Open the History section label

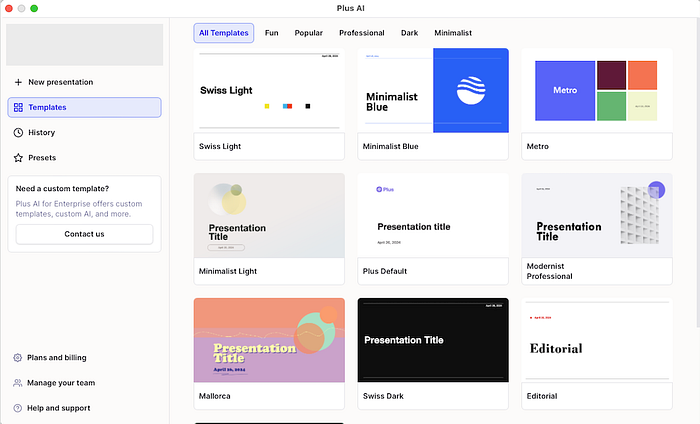click(x=42, y=133)
